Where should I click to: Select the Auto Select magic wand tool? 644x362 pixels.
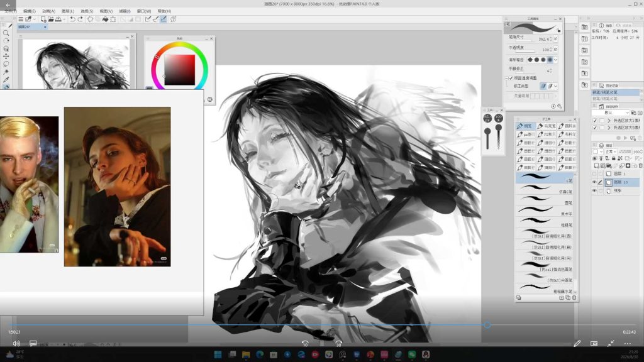pyautogui.click(x=6, y=72)
